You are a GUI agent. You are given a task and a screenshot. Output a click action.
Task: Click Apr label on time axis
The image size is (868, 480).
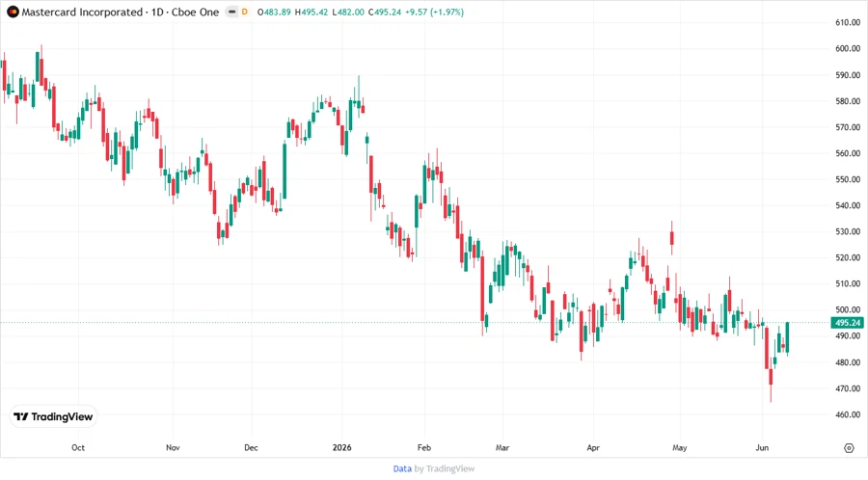(x=593, y=448)
